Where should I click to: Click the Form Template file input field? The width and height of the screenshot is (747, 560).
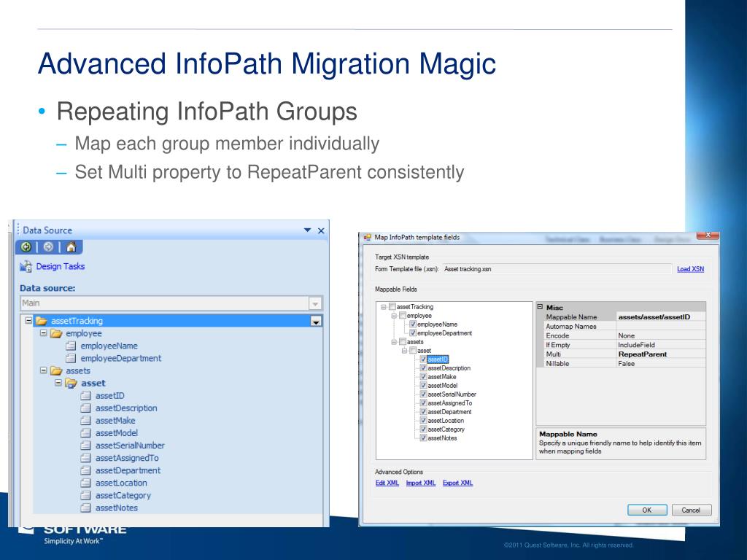tap(557, 269)
